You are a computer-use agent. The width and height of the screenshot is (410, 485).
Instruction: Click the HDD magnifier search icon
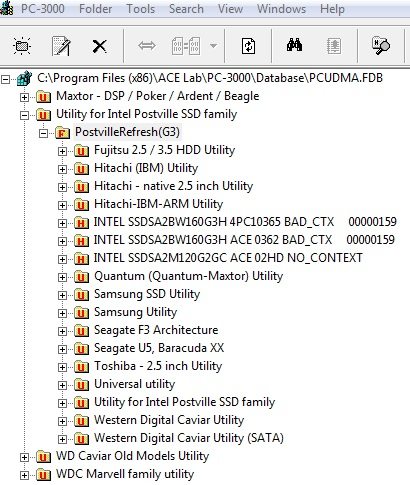[381, 45]
